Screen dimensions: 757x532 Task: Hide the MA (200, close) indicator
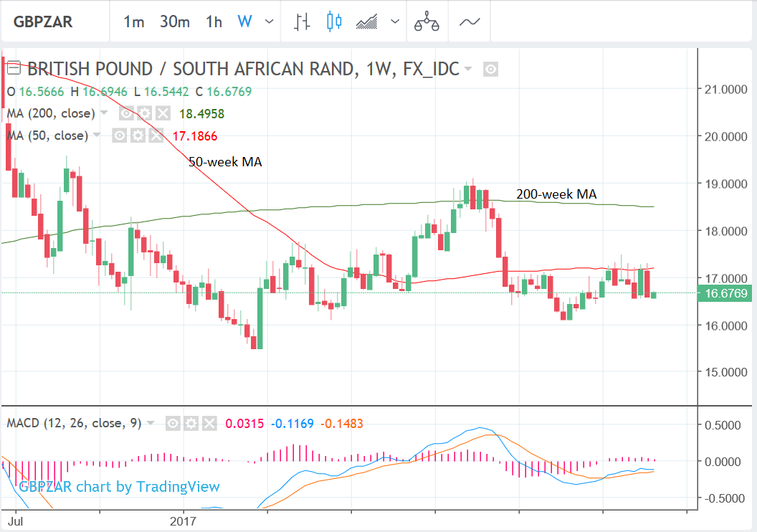point(126,113)
